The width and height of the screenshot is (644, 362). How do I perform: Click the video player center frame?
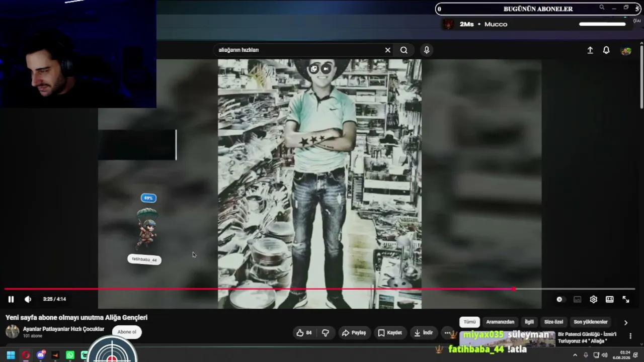coord(319,184)
